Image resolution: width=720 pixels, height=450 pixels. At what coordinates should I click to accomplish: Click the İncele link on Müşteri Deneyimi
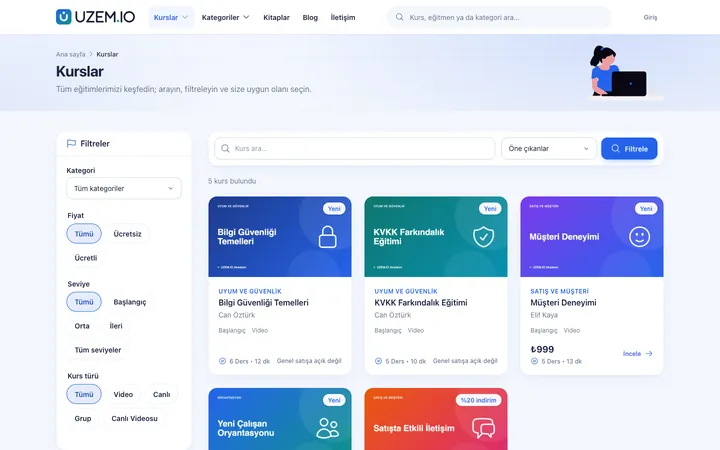(637, 354)
